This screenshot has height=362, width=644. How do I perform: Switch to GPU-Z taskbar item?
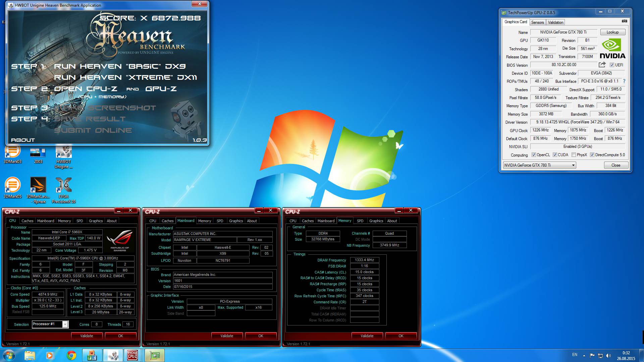(155, 355)
